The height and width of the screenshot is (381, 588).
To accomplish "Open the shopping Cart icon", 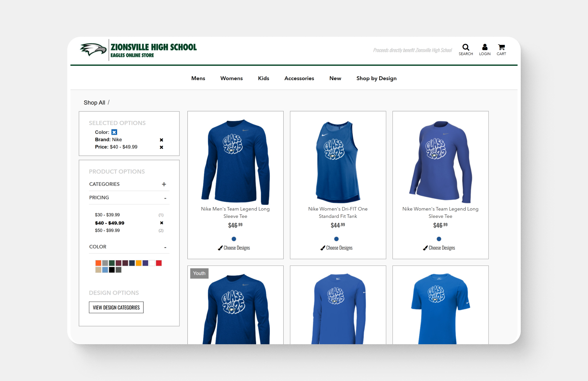I will pyautogui.click(x=501, y=47).
